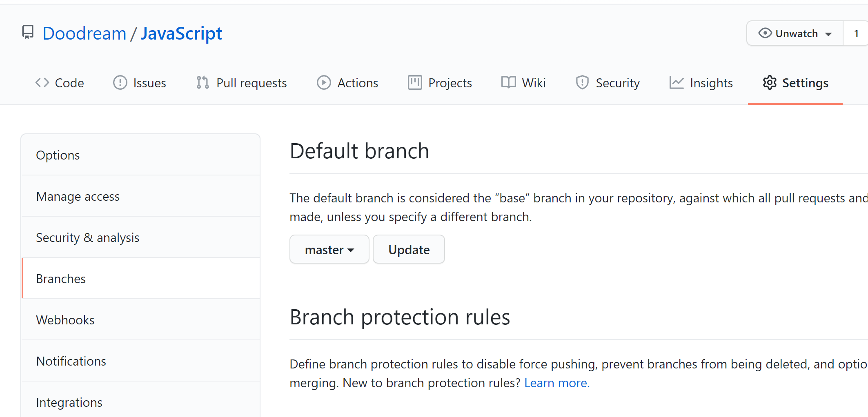
Task: View the Security tab
Action: tap(608, 83)
